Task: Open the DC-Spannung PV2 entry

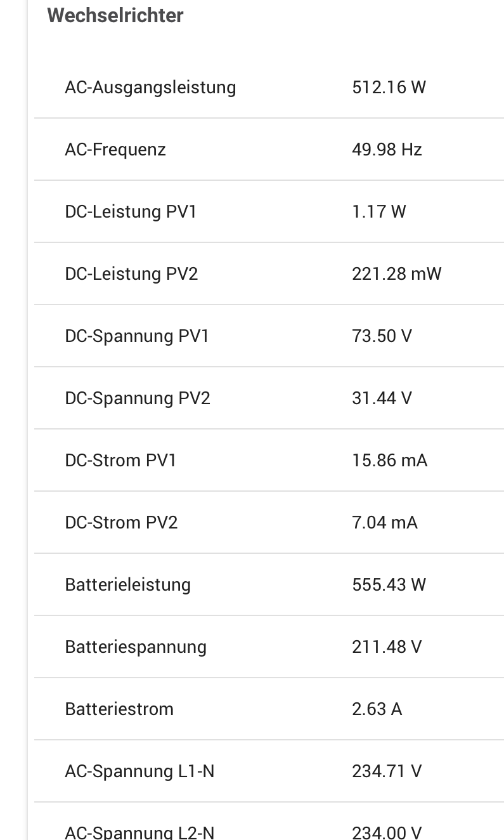Action: coord(269,398)
